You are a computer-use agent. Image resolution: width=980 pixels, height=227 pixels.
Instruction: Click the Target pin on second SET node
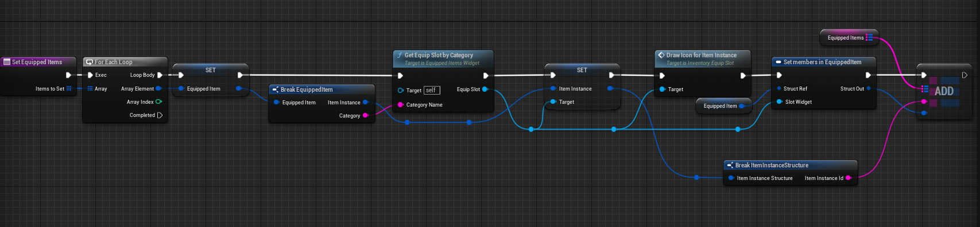pos(553,101)
